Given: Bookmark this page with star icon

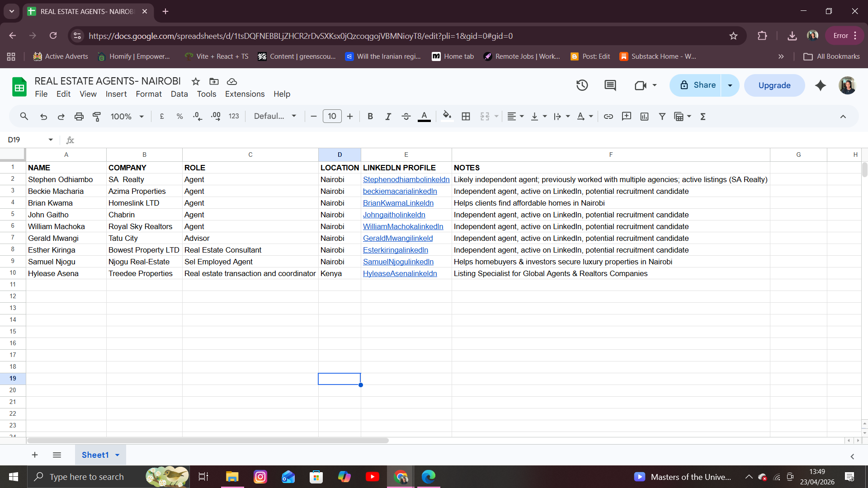Looking at the screenshot, I should pos(733,36).
